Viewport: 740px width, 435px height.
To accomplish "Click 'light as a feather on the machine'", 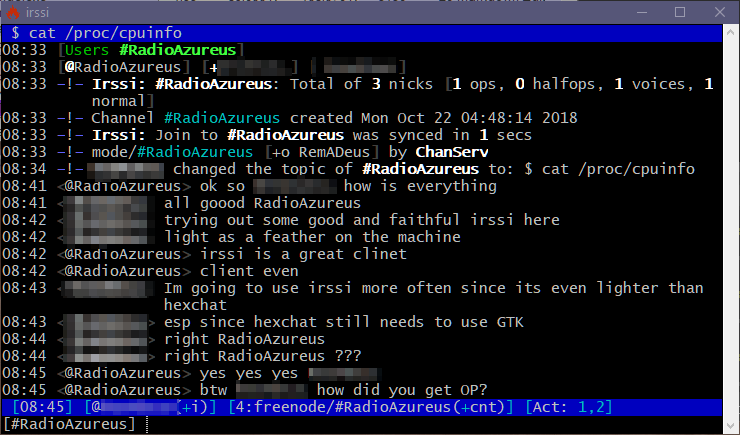I will (312, 237).
